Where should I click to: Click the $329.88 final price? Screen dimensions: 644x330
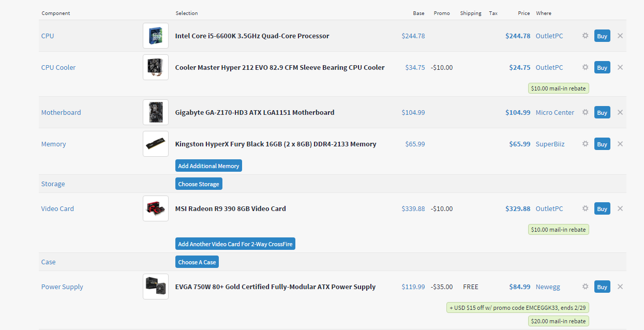(518, 208)
